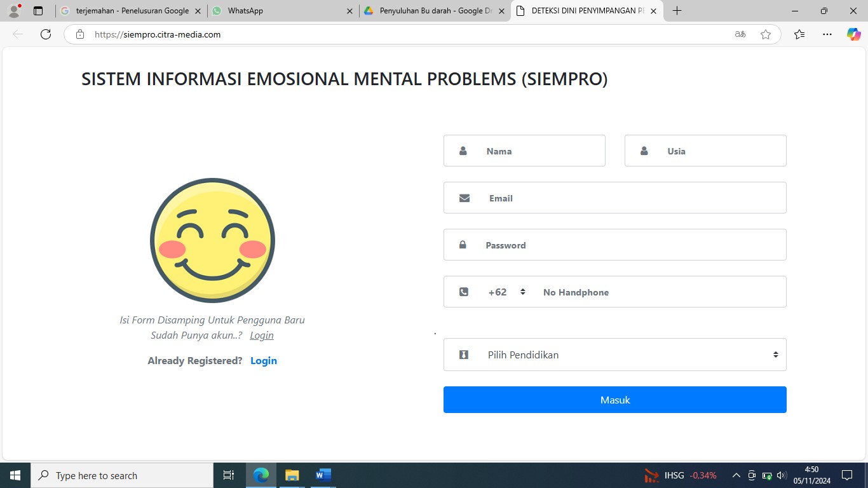Click underlined Login link after Sudah Punya akun

262,335
